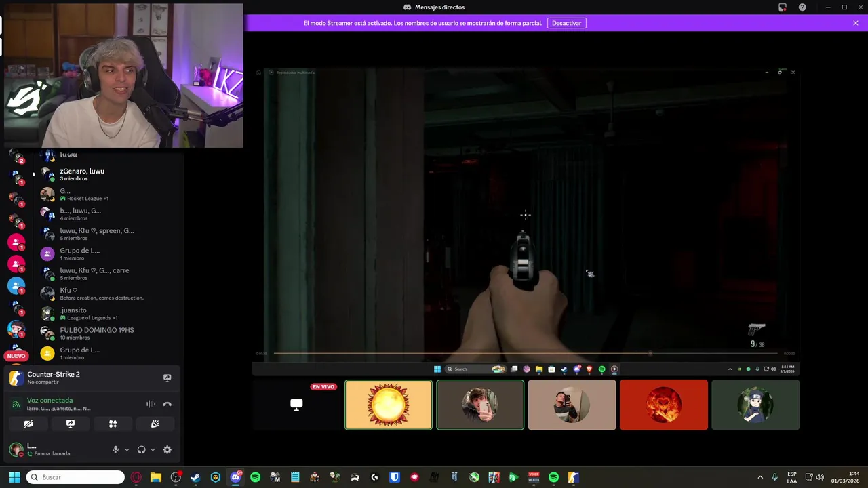Screen dimensions: 868x488
Task: Open File Explorer from the taskbar
Action: (156, 477)
